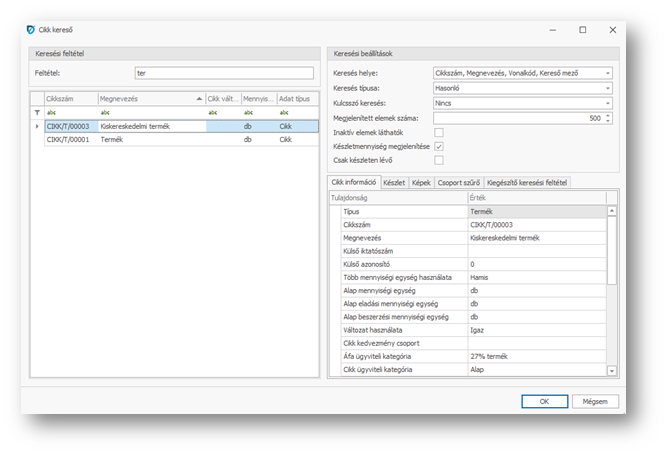The width and height of the screenshot is (668, 456).
Task: Tick the Csak készleten lévő checkbox
Action: coord(439,160)
